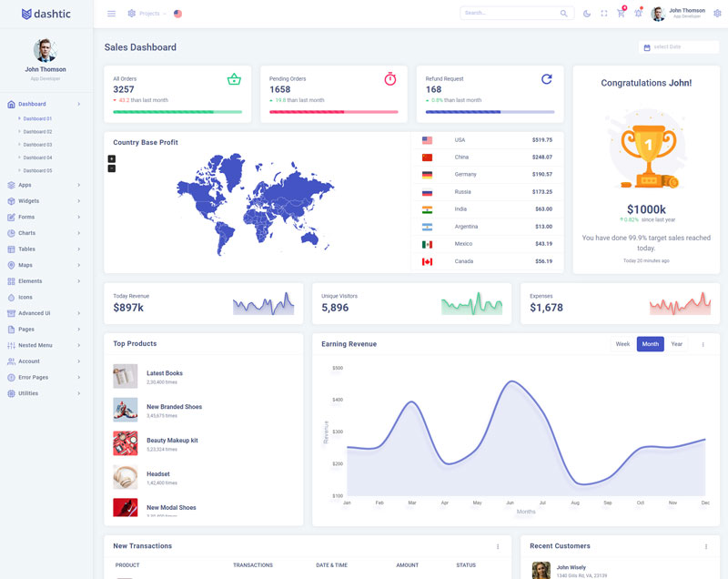Image resolution: width=728 pixels, height=579 pixels.
Task: Zoom out on the world map
Action: click(112, 168)
